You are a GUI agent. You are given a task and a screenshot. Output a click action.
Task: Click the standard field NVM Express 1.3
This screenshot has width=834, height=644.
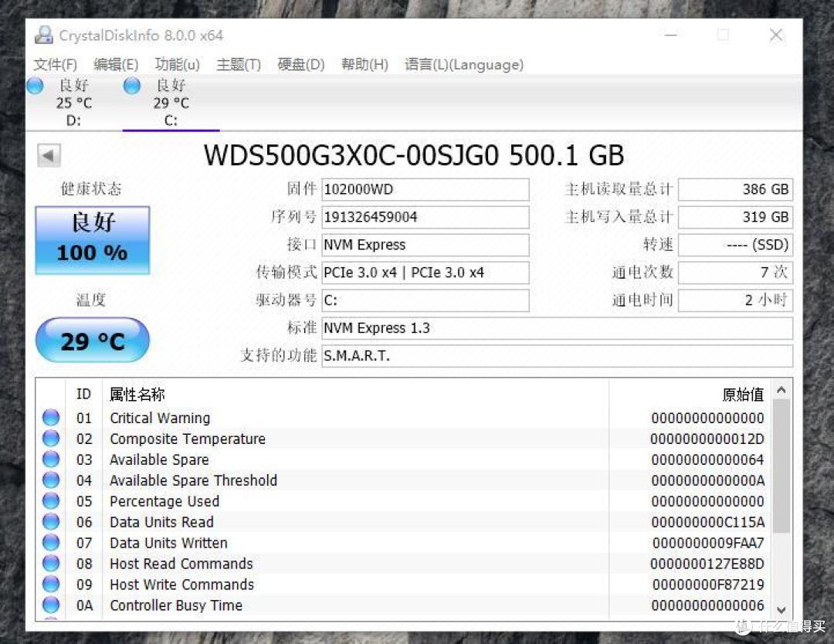click(x=557, y=328)
